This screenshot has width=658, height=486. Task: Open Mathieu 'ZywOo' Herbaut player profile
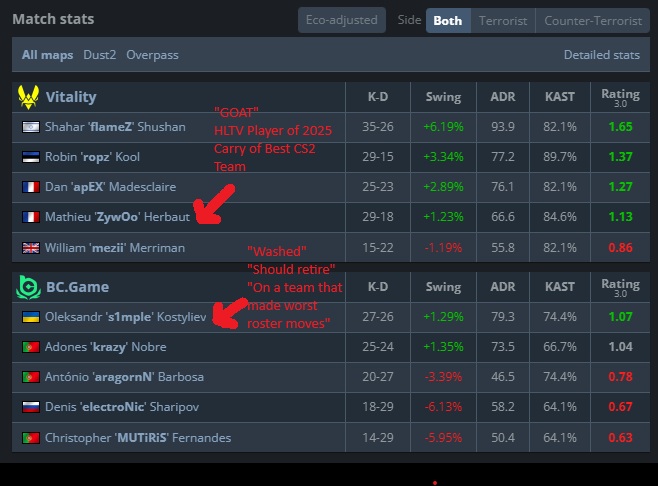[x=118, y=217]
